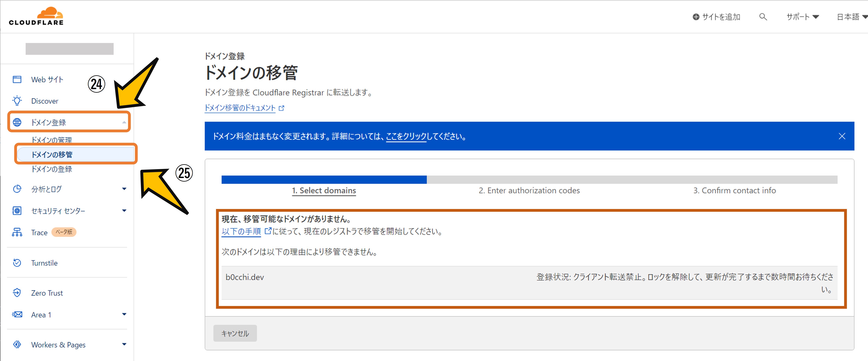Click the b0cchi.dev domain name
The image size is (868, 361).
pyautogui.click(x=245, y=277)
